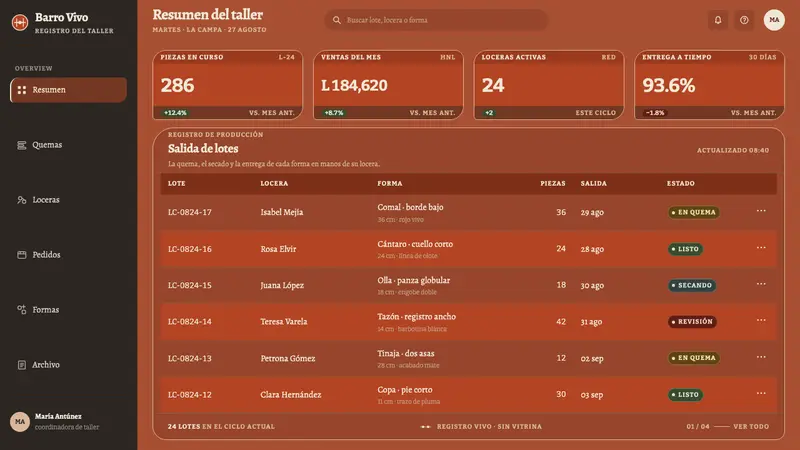Click 24 LOTES EN EL CICLO ACTUAL text

(221, 427)
